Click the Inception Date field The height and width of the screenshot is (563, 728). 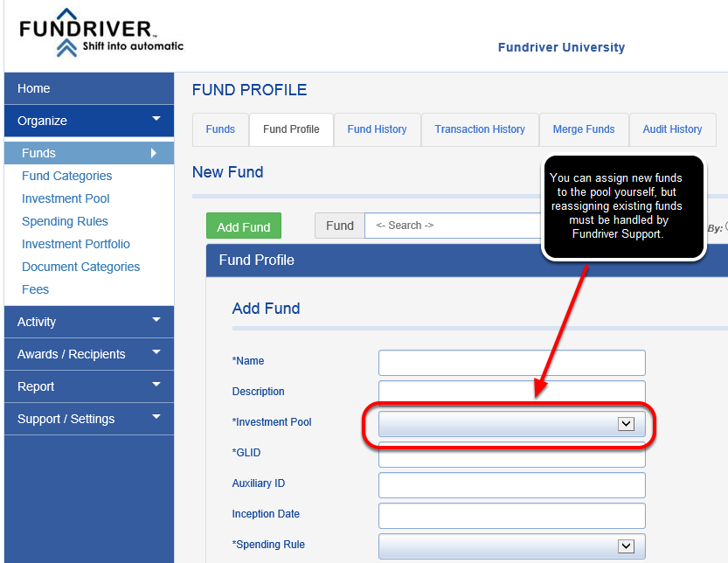(x=511, y=516)
